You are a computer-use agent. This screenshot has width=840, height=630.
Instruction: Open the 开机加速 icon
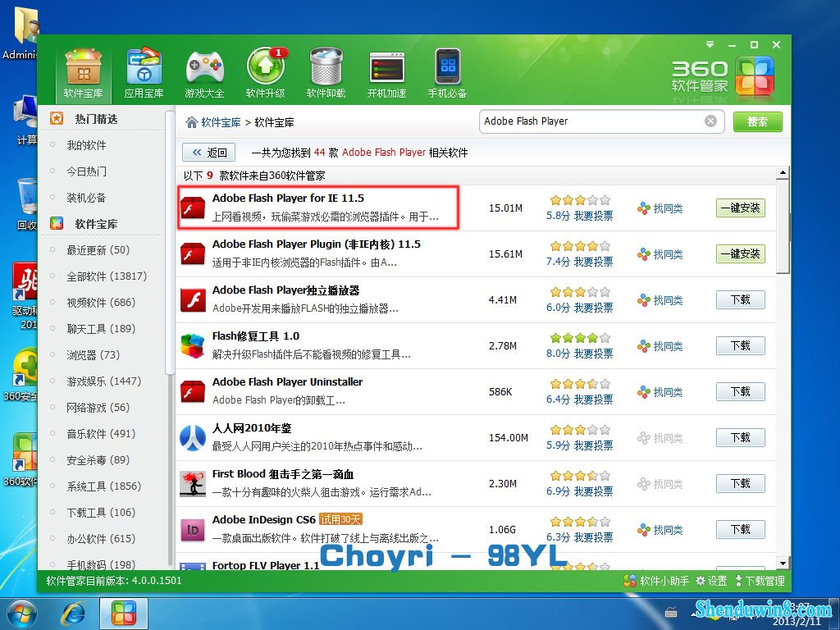pyautogui.click(x=386, y=74)
